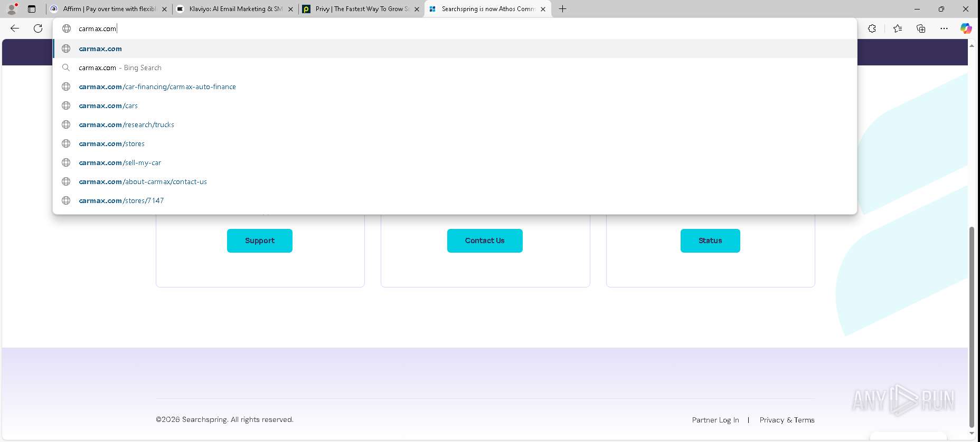Open Settings and more ellipsis menu

[944, 28]
